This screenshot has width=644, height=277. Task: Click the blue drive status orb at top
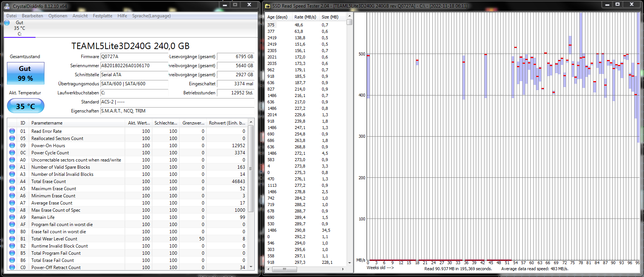point(7,23)
